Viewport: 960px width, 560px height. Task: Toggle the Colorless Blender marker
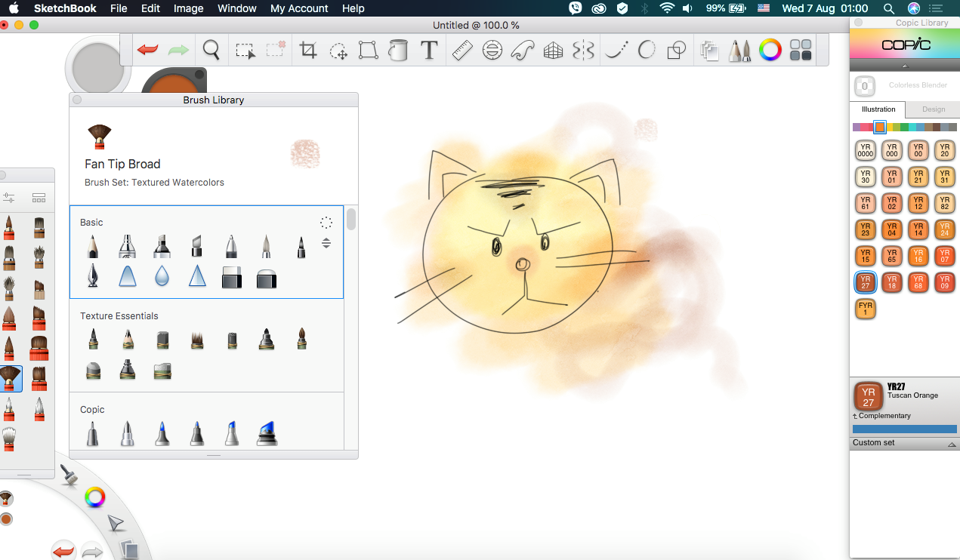pos(865,85)
